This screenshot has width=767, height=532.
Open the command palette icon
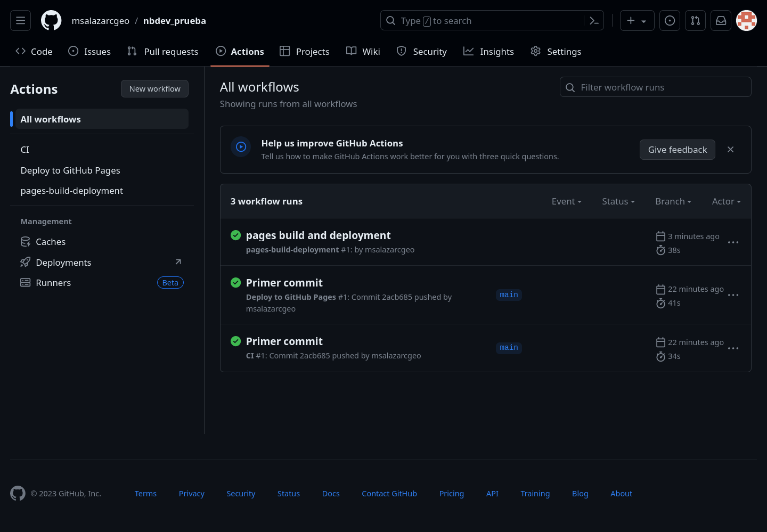(594, 21)
